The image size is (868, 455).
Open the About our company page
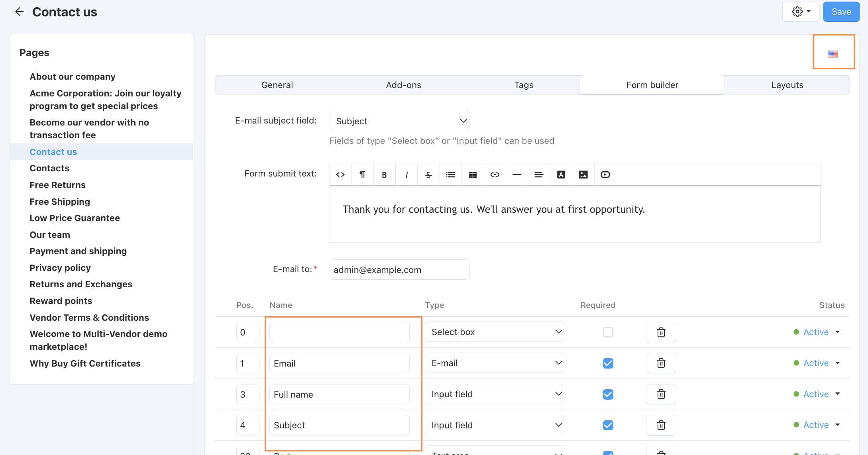(73, 76)
